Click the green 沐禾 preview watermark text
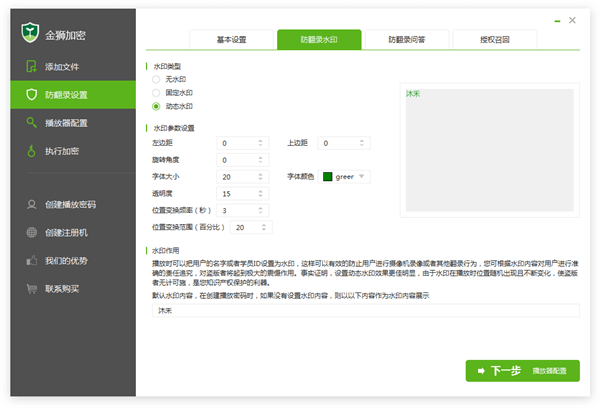This screenshot has height=408, width=600. 413,93
